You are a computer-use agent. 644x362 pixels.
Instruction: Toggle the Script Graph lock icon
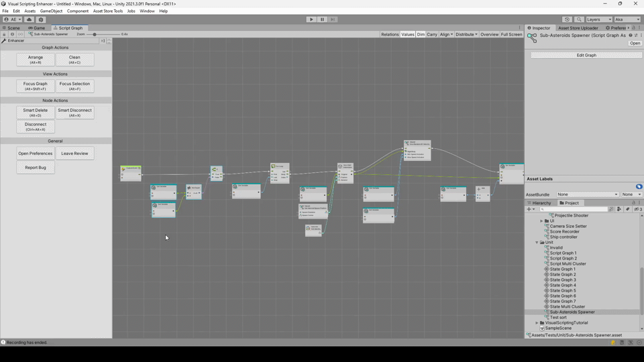point(4,34)
